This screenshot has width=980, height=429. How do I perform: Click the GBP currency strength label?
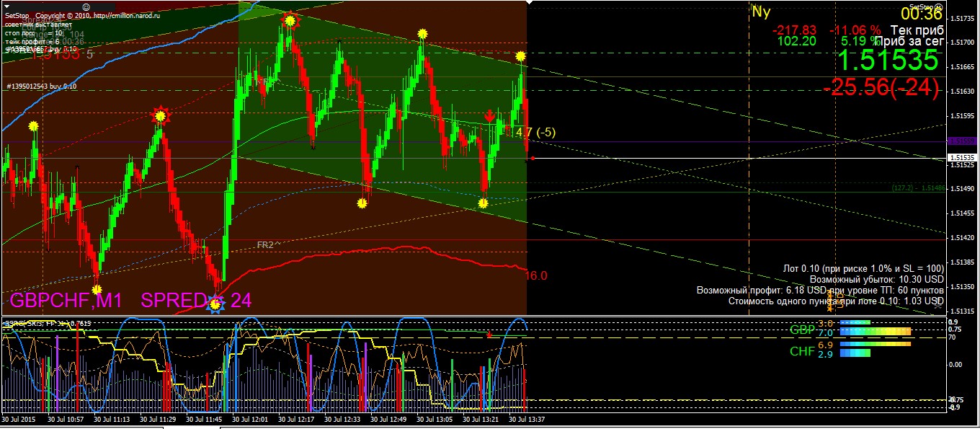802,330
